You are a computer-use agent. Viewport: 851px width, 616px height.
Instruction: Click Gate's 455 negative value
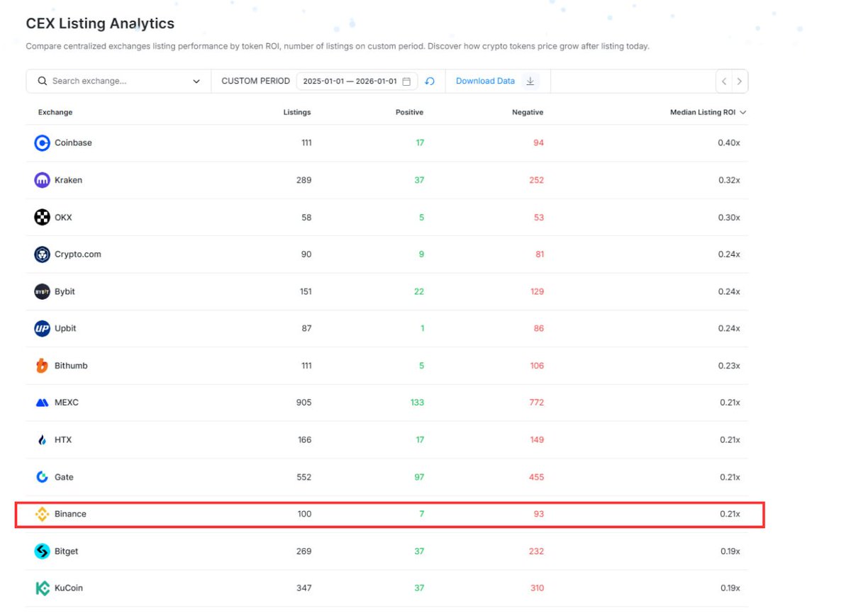(536, 477)
